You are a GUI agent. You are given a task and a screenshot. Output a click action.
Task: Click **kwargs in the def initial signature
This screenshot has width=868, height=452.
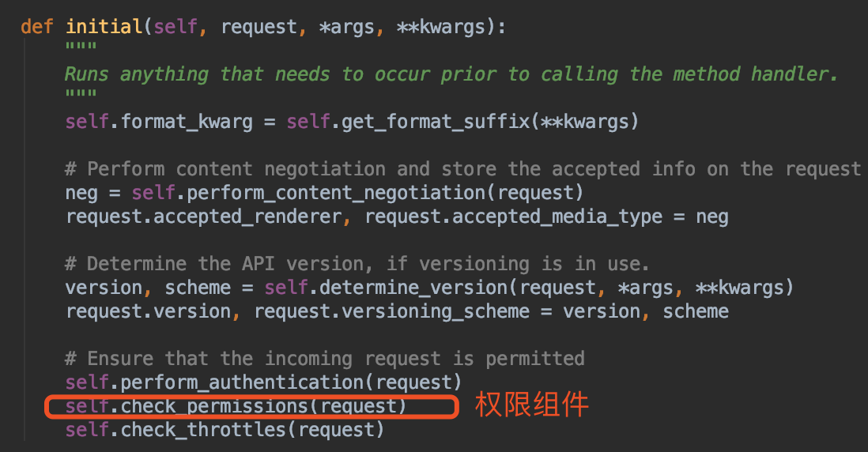click(x=441, y=26)
